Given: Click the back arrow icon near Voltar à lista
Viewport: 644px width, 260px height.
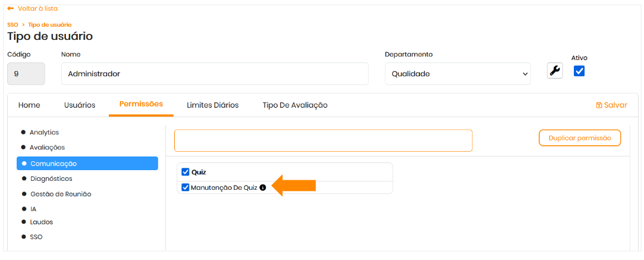Looking at the screenshot, I should click(x=11, y=9).
